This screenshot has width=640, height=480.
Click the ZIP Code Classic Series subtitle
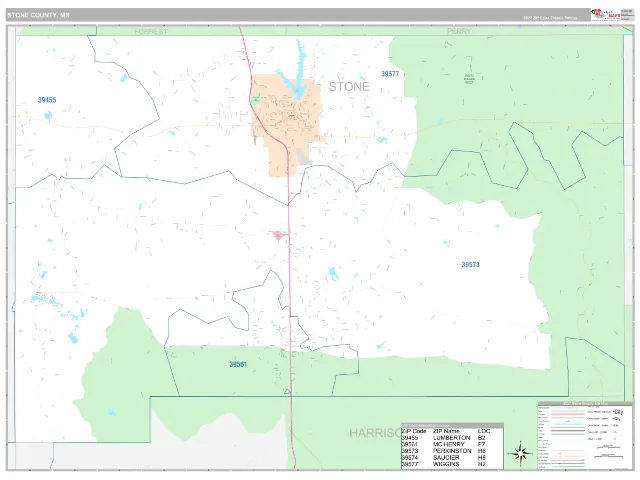pyautogui.click(x=550, y=18)
